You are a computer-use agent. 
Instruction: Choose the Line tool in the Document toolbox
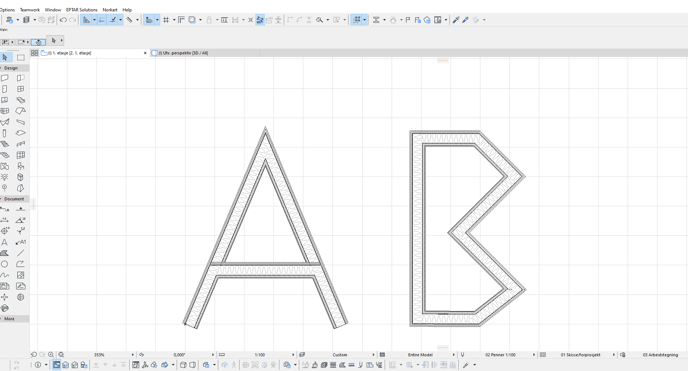pyautogui.click(x=21, y=253)
